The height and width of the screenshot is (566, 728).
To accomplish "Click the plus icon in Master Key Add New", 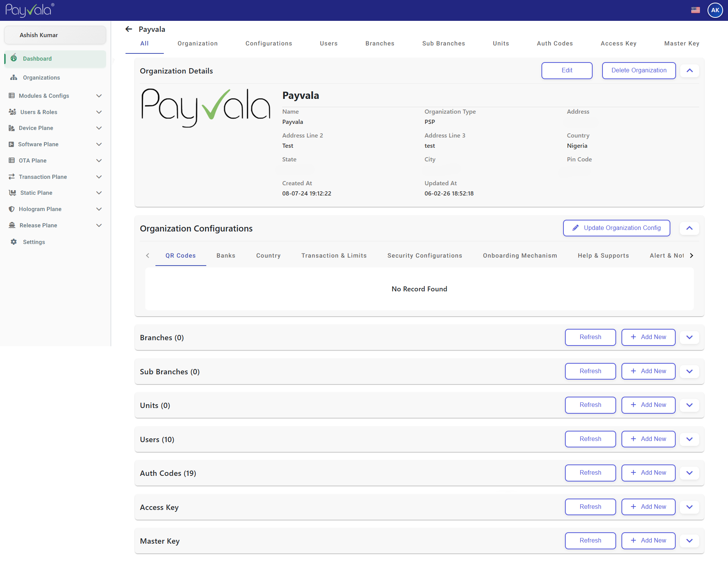I will pos(633,540).
